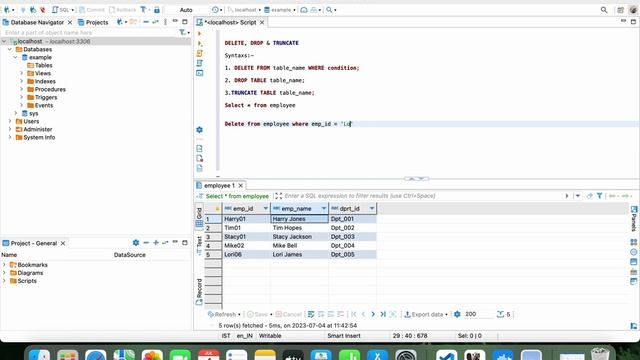The image size is (640, 360).
Task: Expand the Triggers folder
Action: (x=22, y=97)
